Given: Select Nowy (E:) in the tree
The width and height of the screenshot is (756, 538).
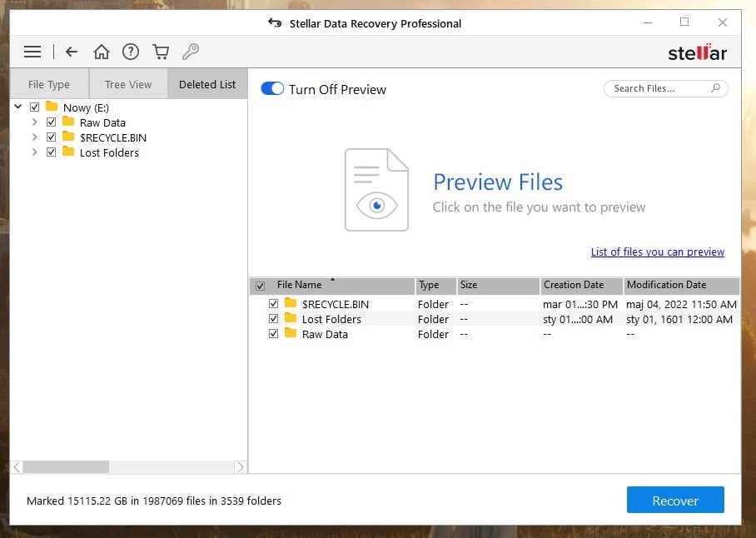Looking at the screenshot, I should [86, 107].
